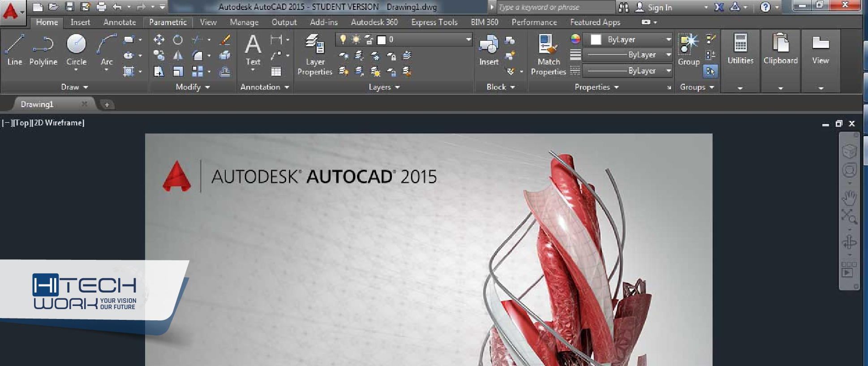The image size is (868, 366).
Task: Toggle layer freeze sun icon
Action: click(x=356, y=39)
